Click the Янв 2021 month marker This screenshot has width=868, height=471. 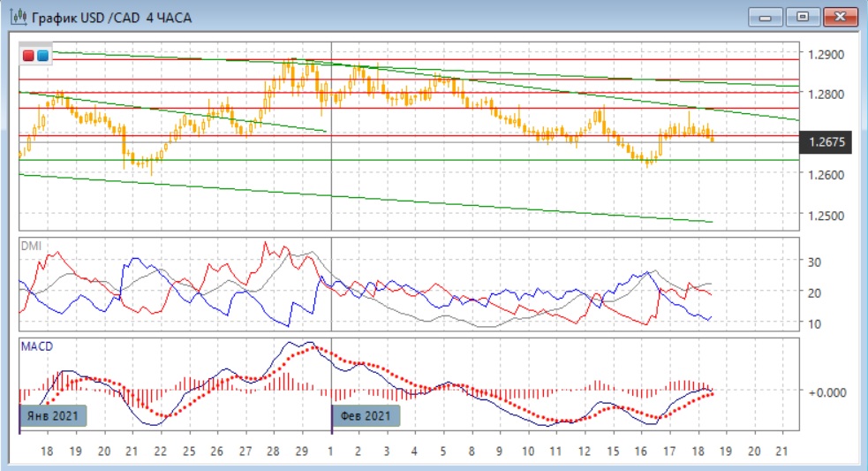coord(53,415)
